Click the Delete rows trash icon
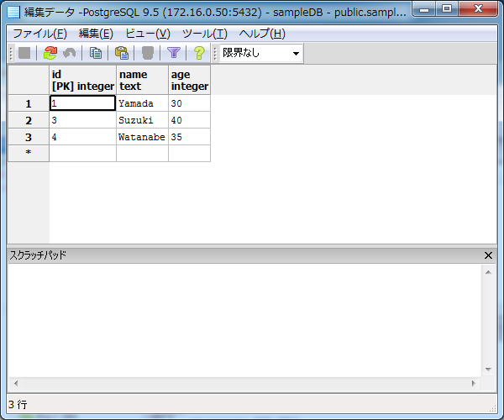 (147, 53)
